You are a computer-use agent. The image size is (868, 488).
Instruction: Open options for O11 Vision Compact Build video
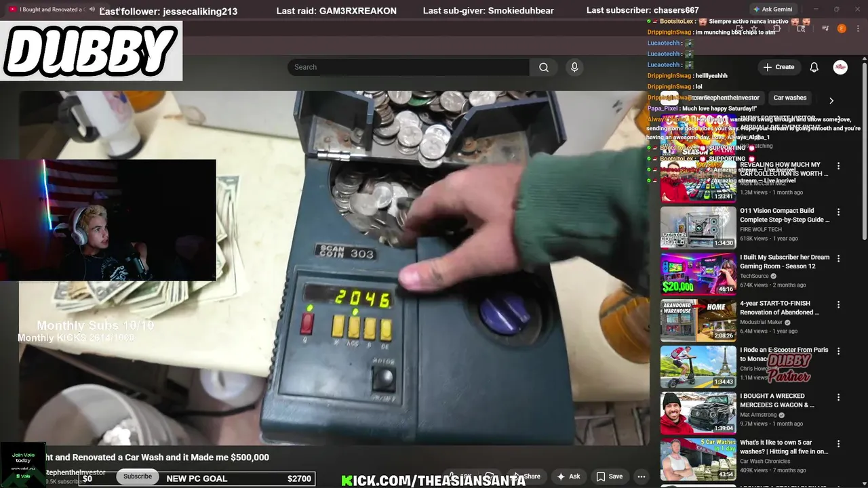tap(838, 212)
